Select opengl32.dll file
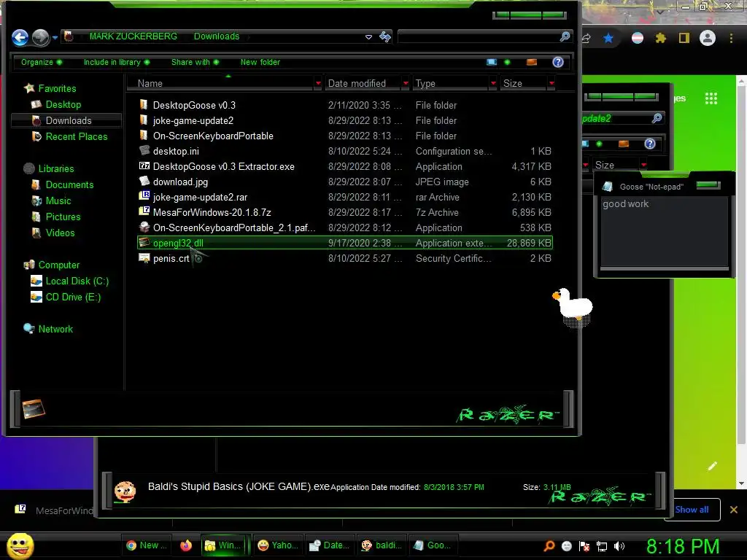This screenshot has width=747, height=560. point(345,243)
